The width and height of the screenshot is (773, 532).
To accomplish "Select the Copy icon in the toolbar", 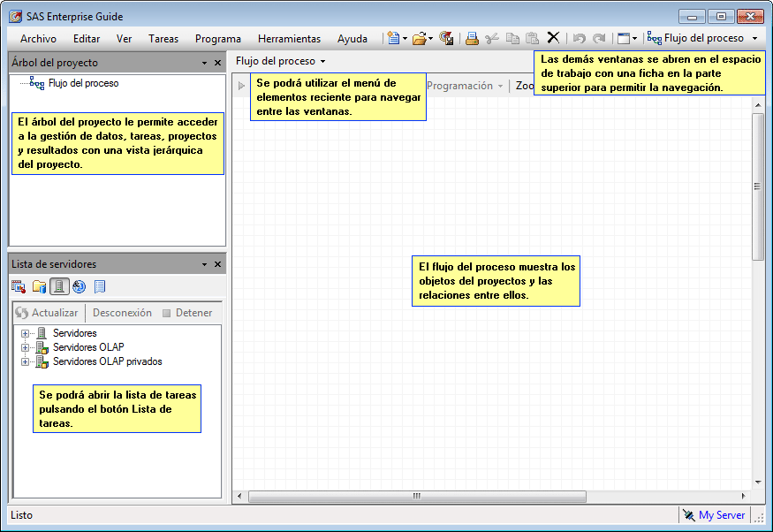I will pyautogui.click(x=513, y=38).
